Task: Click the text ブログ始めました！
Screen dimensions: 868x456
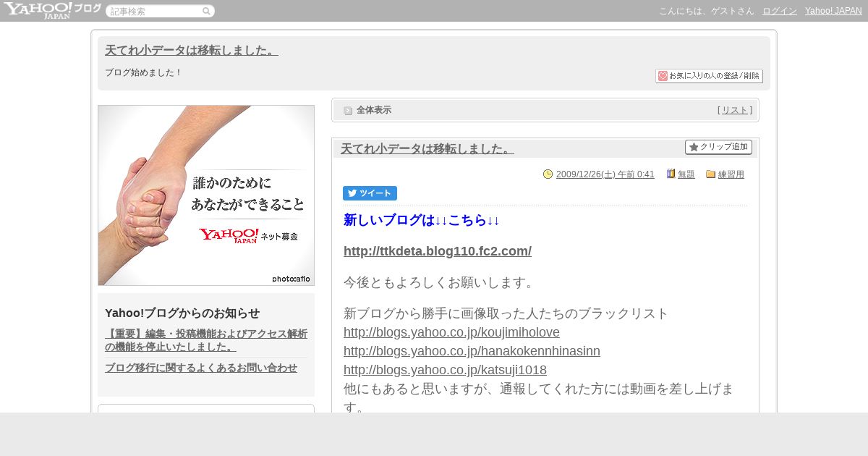Action: click(x=144, y=72)
